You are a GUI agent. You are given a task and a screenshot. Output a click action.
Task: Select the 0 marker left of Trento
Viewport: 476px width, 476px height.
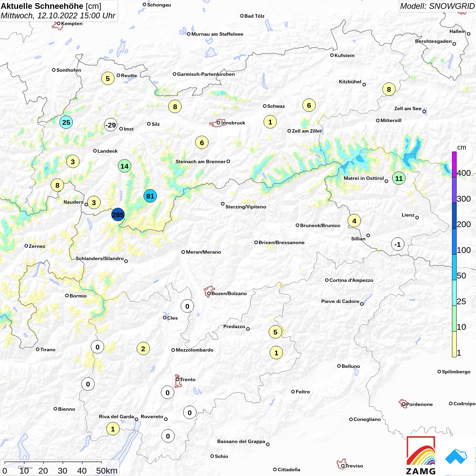click(x=168, y=392)
